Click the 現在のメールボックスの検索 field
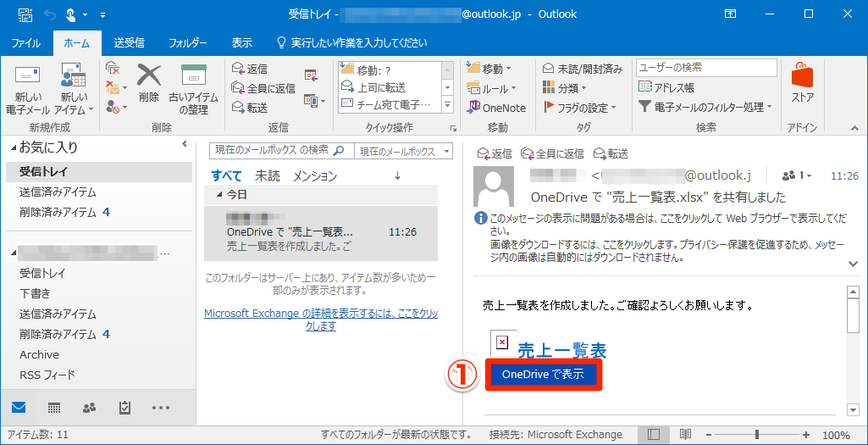This screenshot has width=868, height=445. point(282,151)
